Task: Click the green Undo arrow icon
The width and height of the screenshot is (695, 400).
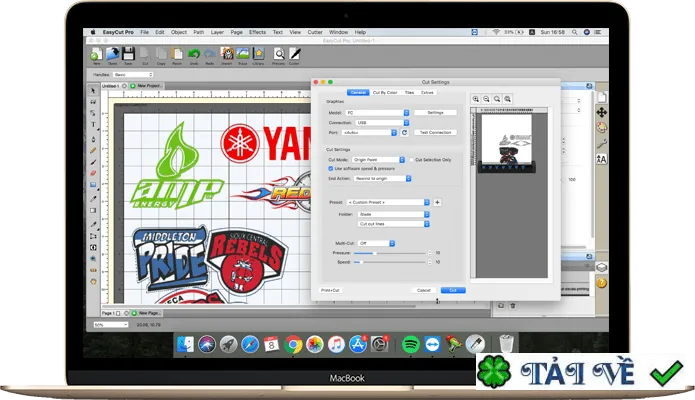Action: click(x=194, y=54)
